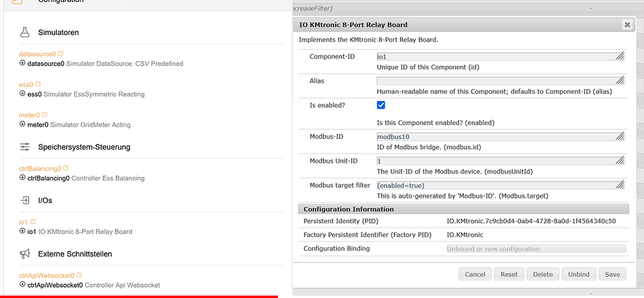Click the PID value IO.KMtronic.7c9cb0d4 text
The width and height of the screenshot is (644, 298).
click(x=531, y=221)
